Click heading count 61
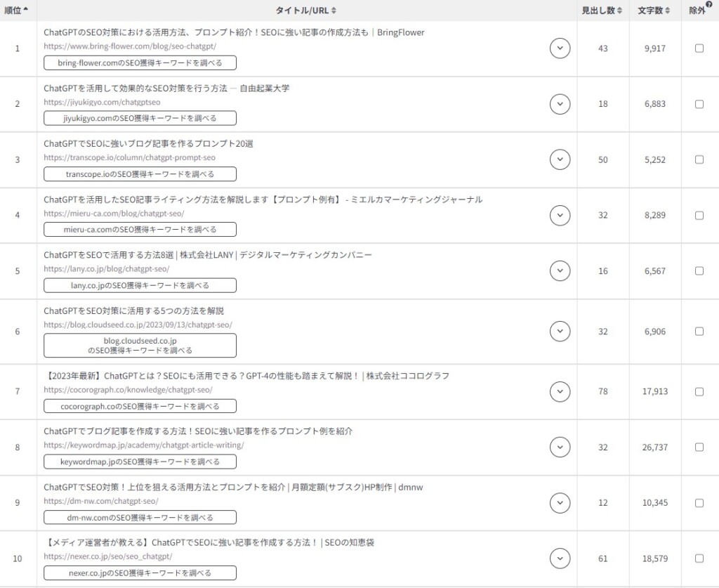The height and width of the screenshot is (588, 719). point(602,558)
